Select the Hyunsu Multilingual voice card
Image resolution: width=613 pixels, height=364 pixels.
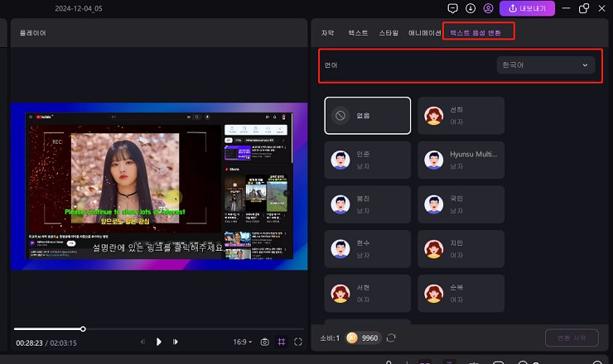[461, 159]
